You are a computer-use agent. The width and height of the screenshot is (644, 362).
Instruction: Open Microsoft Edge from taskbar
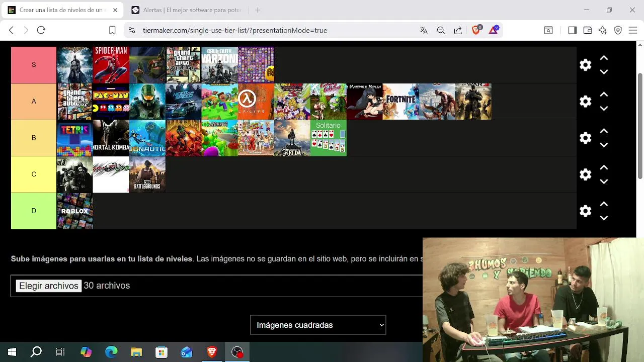(x=111, y=352)
